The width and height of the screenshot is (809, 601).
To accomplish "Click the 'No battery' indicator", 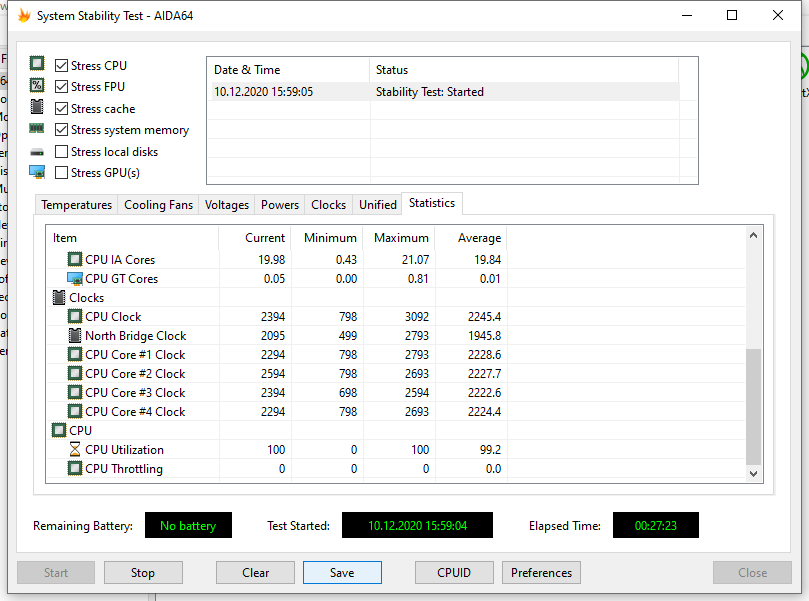I will (188, 525).
